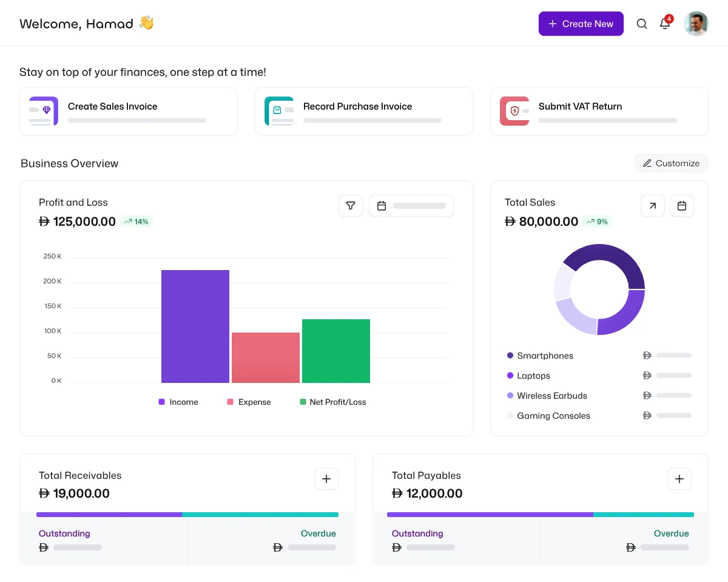Select Gaming Consoles in sales legend
This screenshot has width=728, height=582.
pos(548,416)
